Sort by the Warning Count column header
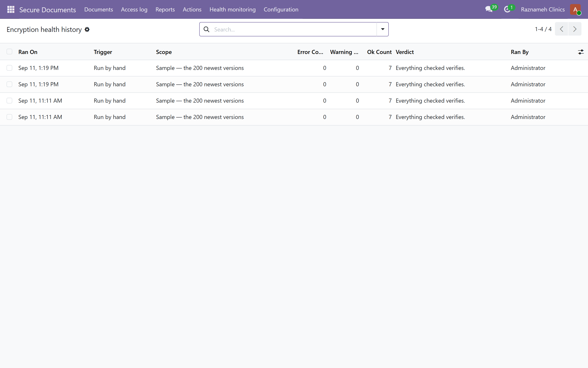 coord(344,52)
